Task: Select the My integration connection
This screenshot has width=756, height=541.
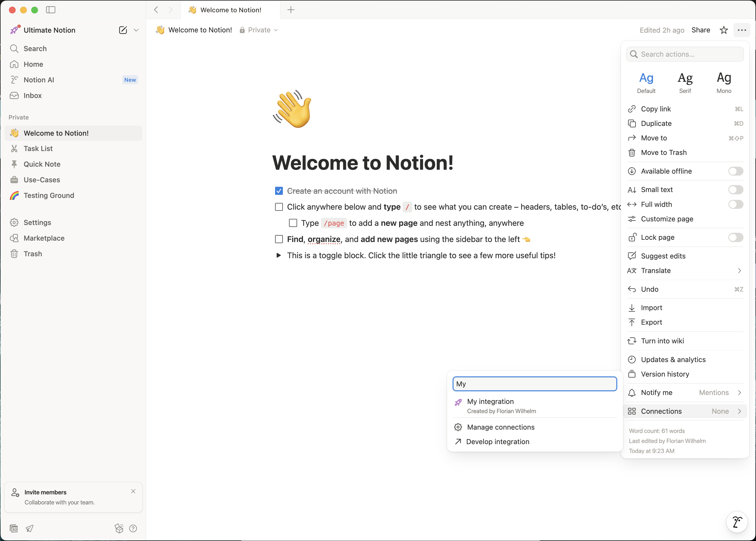Action: point(535,406)
